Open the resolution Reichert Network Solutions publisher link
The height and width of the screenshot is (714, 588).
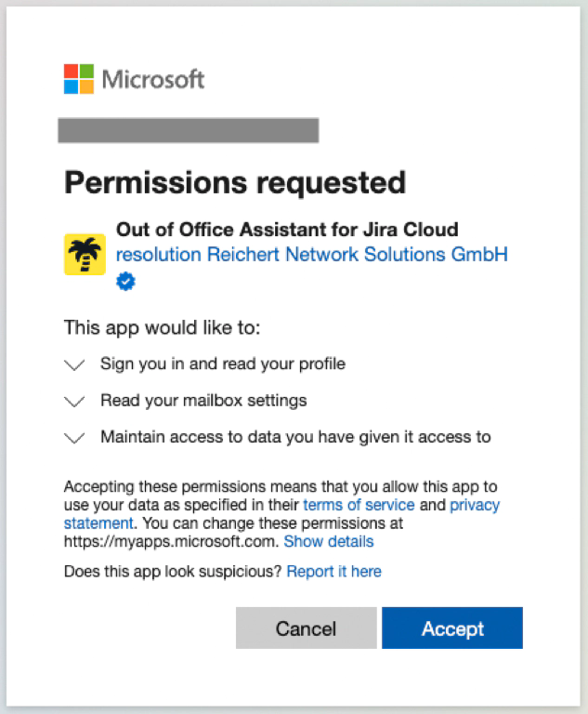click(311, 254)
